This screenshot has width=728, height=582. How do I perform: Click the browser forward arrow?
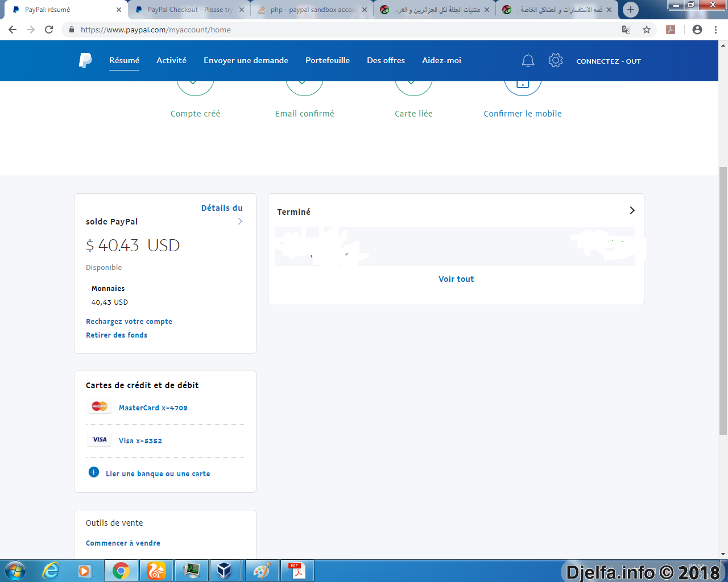point(31,30)
